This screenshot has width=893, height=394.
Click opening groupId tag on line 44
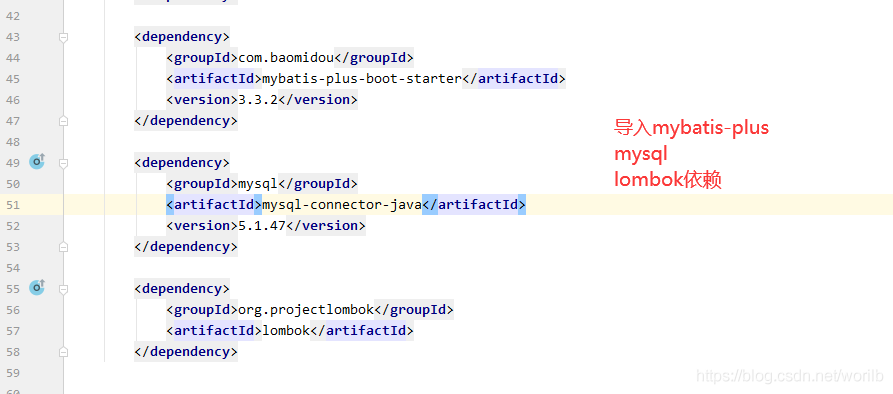click(202, 58)
